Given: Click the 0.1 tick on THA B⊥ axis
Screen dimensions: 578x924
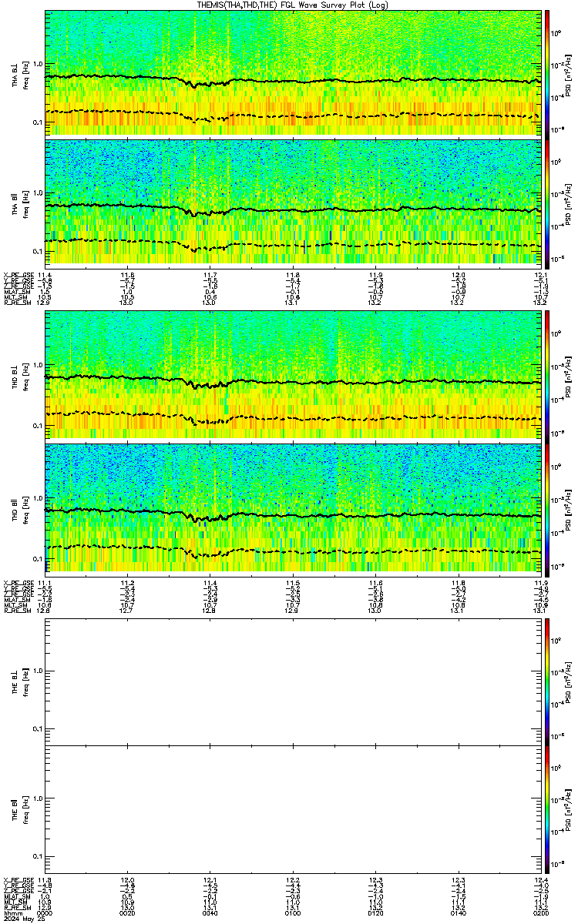Looking at the screenshot, I should (x=38, y=122).
